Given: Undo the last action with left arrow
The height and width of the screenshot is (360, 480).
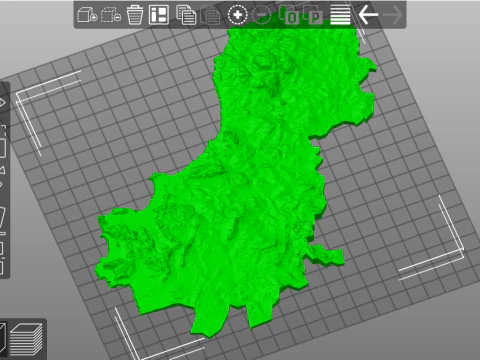Looking at the screenshot, I should 368,15.
